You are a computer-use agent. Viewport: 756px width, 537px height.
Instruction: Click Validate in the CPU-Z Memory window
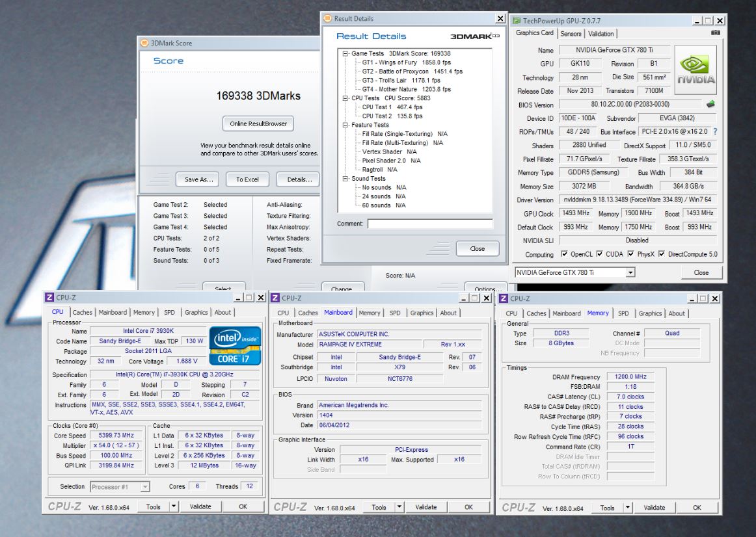pos(655,508)
